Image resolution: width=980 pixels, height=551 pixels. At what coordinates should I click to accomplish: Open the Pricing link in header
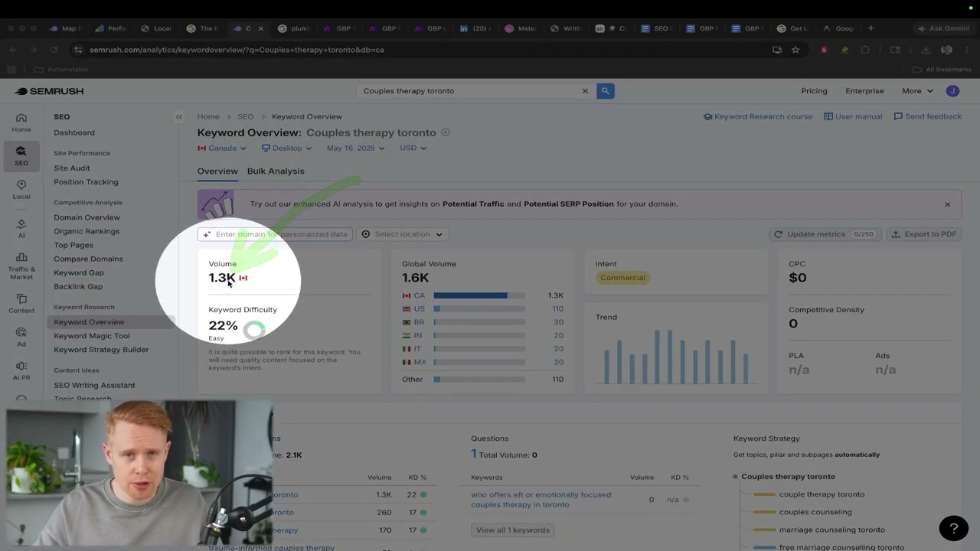click(814, 91)
